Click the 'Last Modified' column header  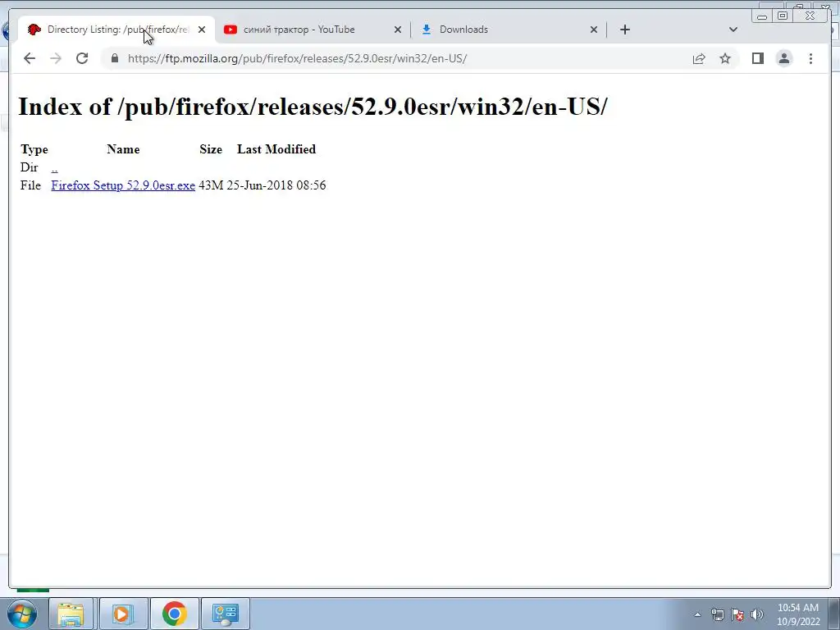[x=276, y=149]
